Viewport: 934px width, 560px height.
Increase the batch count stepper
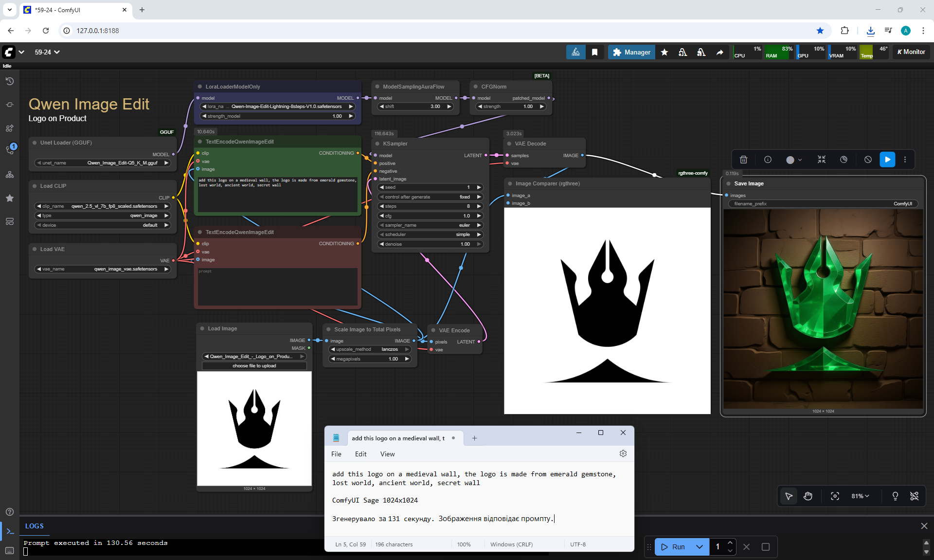[x=730, y=542]
